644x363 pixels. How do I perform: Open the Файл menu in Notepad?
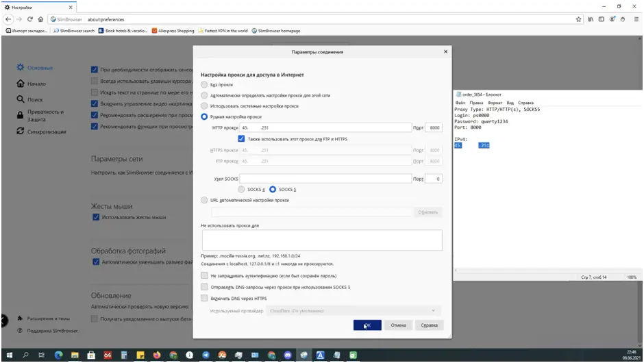[x=460, y=103]
